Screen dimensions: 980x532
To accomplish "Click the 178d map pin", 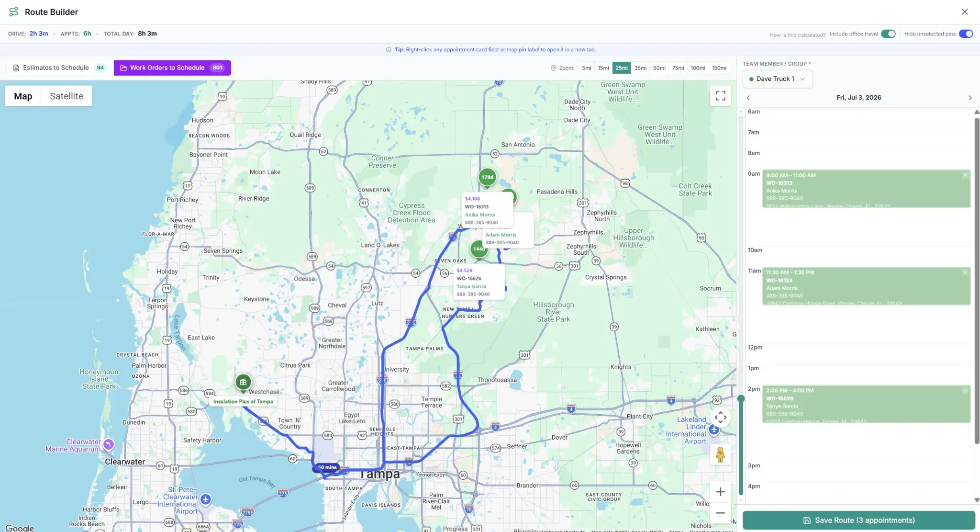I will click(487, 177).
